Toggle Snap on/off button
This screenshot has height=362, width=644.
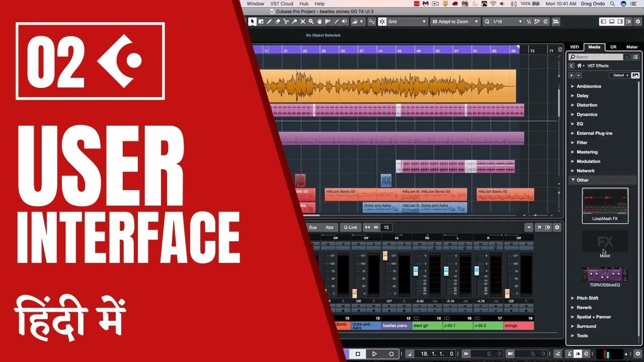tap(382, 22)
